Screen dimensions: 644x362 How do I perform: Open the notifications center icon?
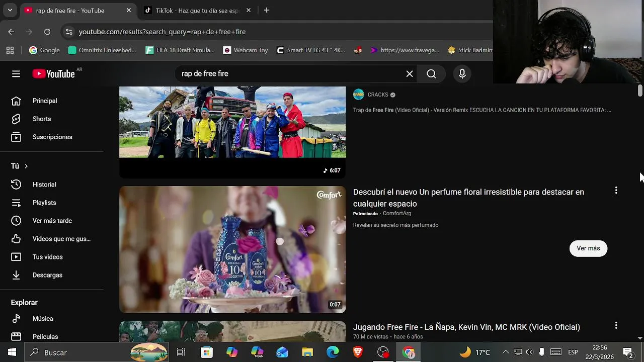tap(628, 352)
